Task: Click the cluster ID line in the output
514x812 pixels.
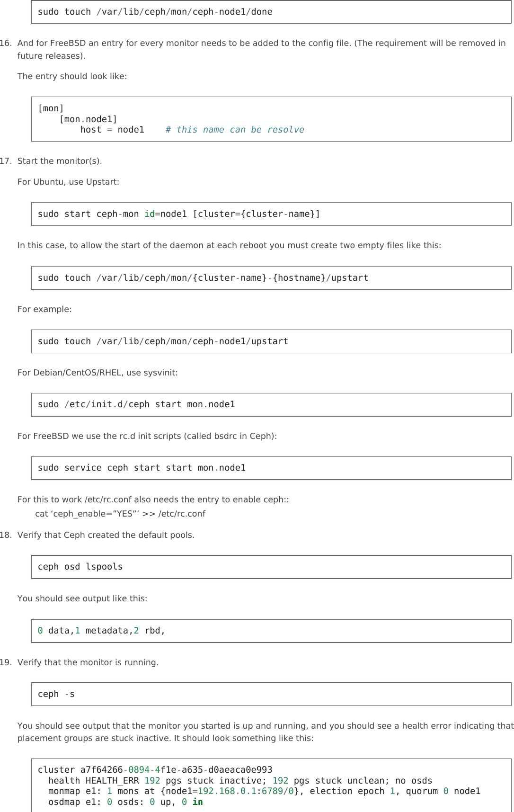Action: (155, 770)
